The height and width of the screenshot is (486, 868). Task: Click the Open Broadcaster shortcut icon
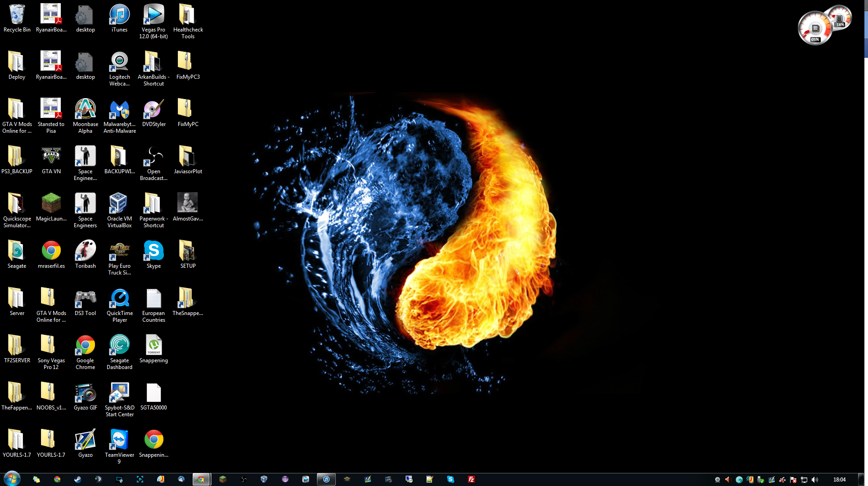[154, 157]
